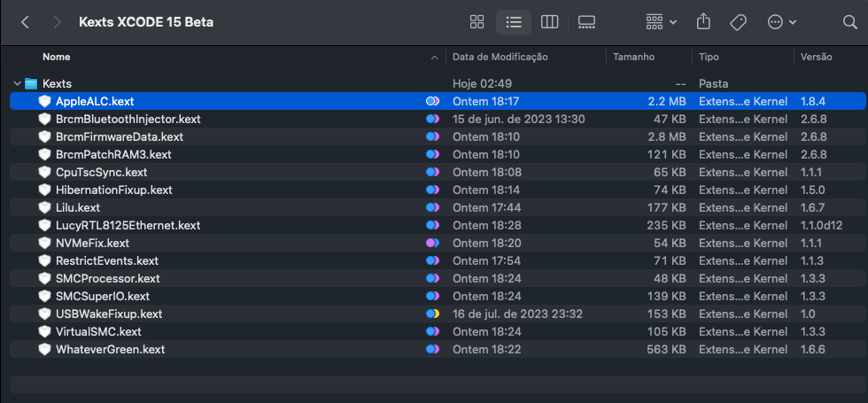Switch to list view
The height and width of the screenshot is (403, 868).
coord(514,22)
